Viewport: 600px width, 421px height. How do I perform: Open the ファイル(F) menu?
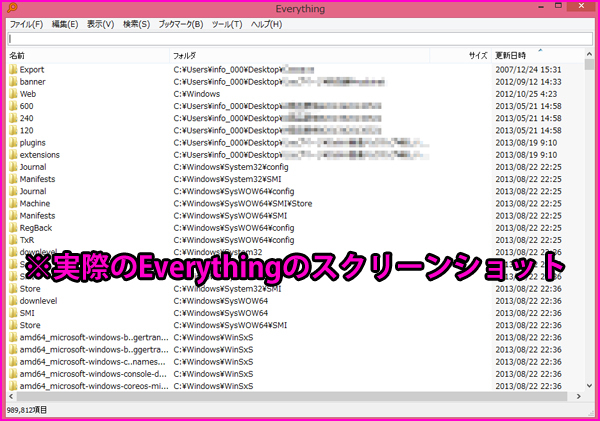coord(26,24)
